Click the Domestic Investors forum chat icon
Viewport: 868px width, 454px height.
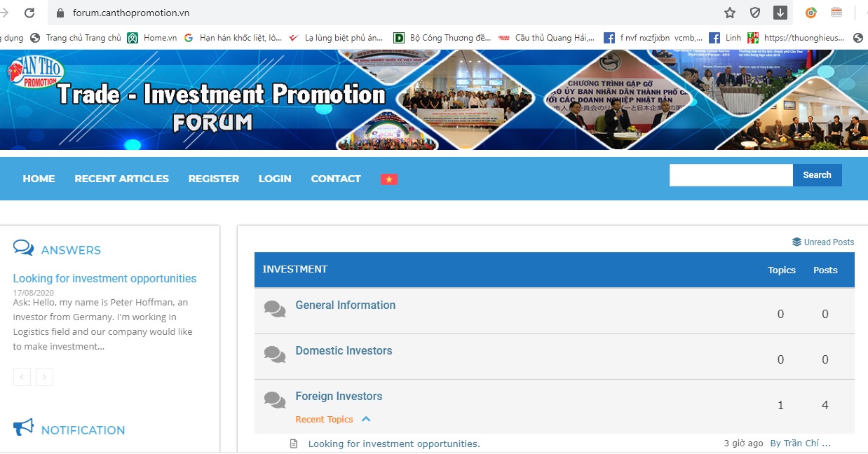click(x=275, y=355)
